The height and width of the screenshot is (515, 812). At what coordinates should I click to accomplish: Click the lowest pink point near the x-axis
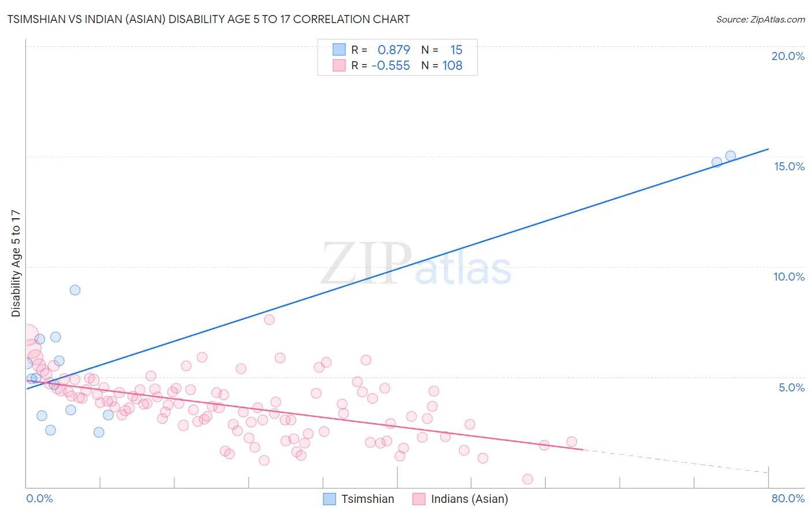point(527,479)
